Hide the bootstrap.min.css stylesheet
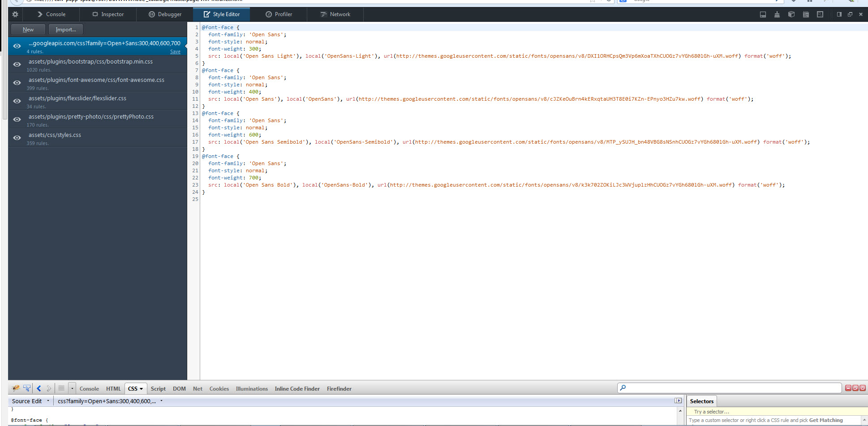The width and height of the screenshot is (868, 426). [x=17, y=64]
